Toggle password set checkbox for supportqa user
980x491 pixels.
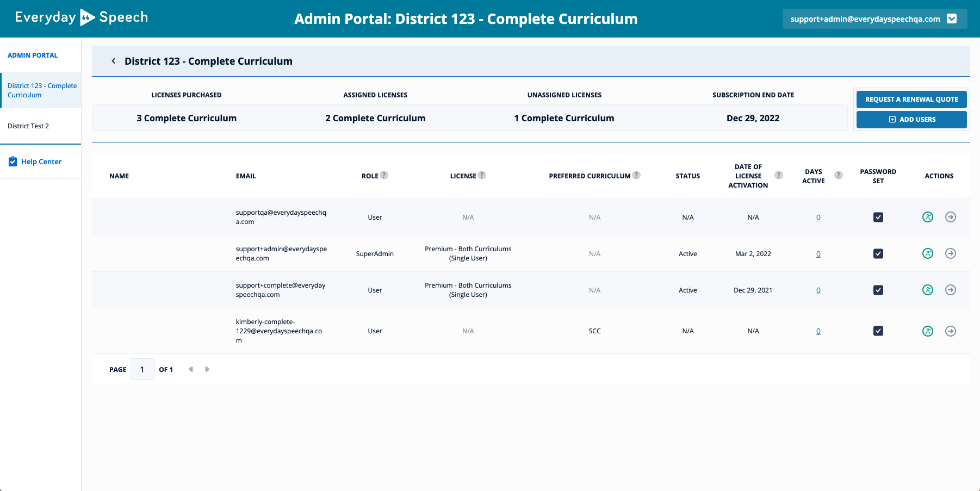point(878,217)
